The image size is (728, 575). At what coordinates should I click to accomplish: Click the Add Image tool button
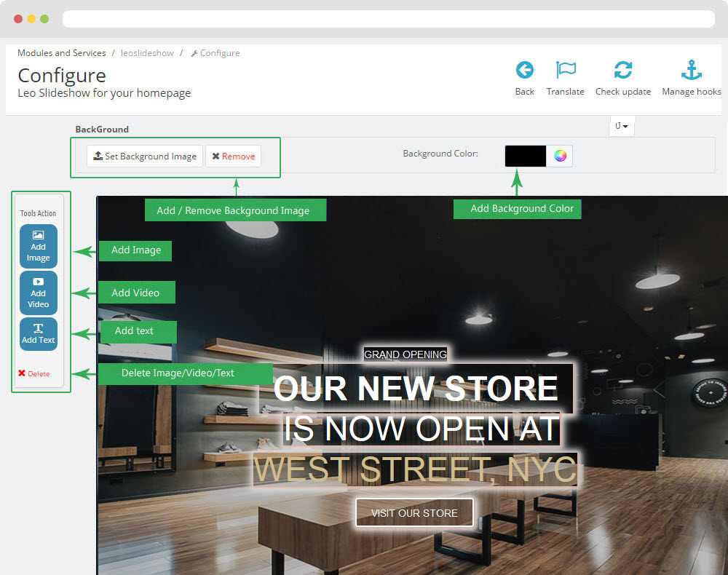[x=39, y=247]
